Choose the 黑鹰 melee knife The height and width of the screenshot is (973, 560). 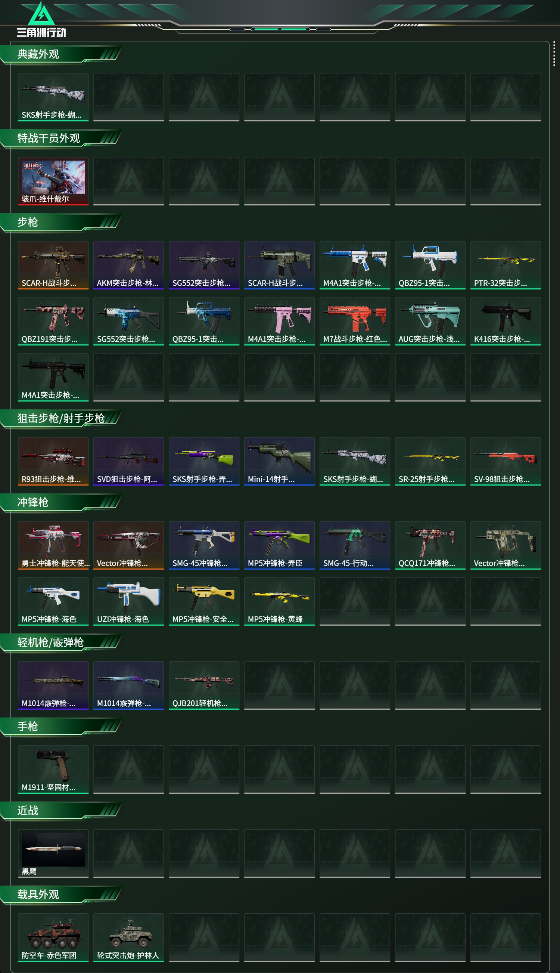coord(53,853)
